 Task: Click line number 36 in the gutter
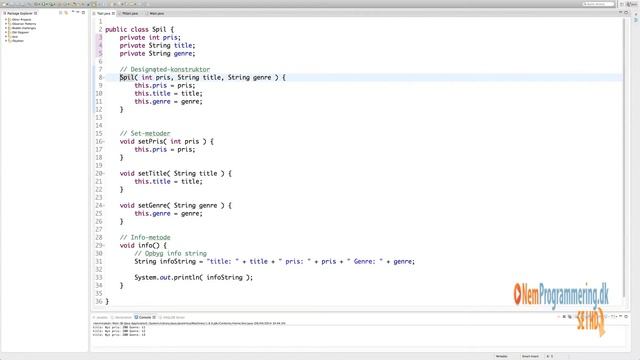coord(99,302)
